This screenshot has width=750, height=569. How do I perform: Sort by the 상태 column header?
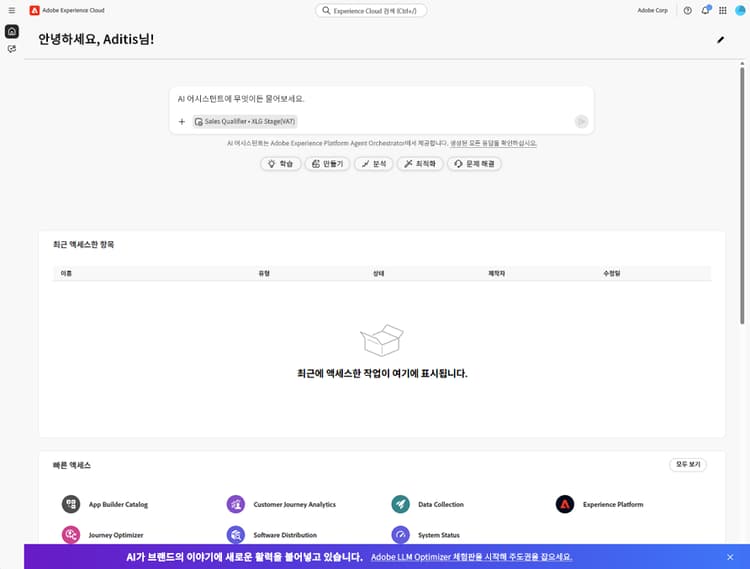pyautogui.click(x=378, y=274)
